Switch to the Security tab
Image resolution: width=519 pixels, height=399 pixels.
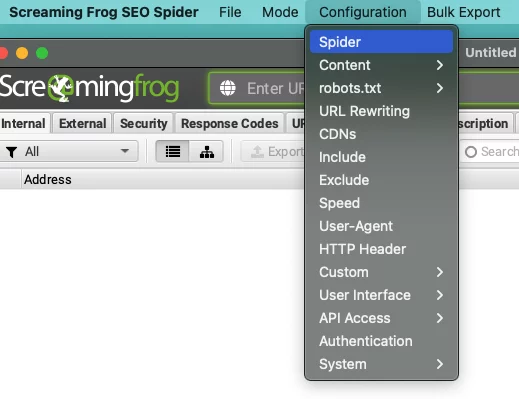click(144, 124)
